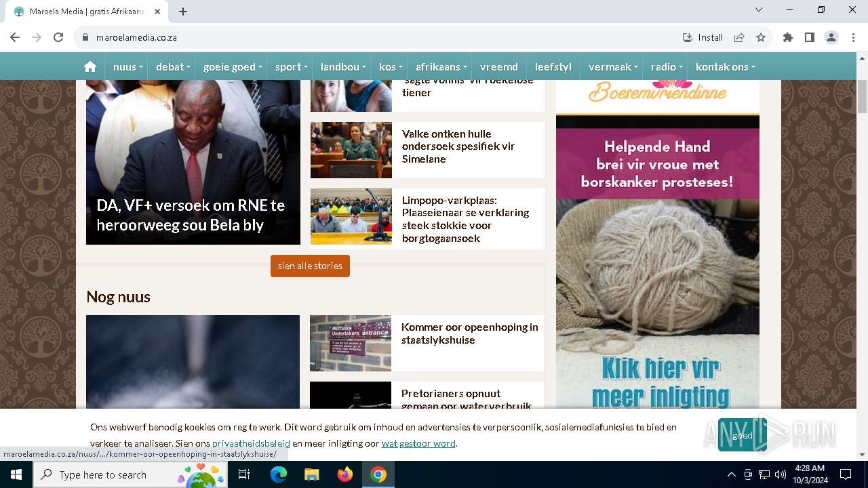Viewport: 868px width, 488px height.
Task: Expand the debat menu
Action: 173,66
